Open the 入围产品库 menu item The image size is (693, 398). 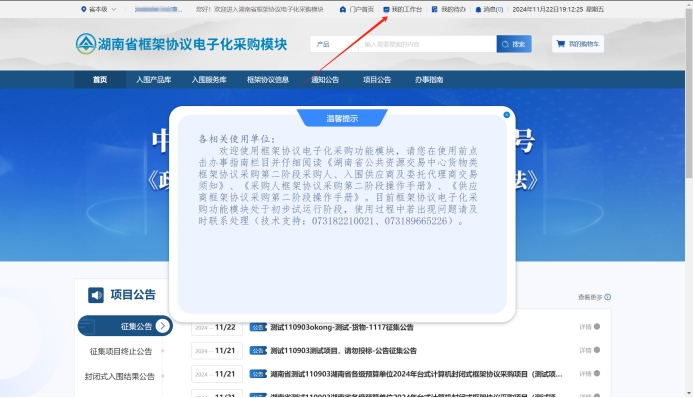pos(153,80)
